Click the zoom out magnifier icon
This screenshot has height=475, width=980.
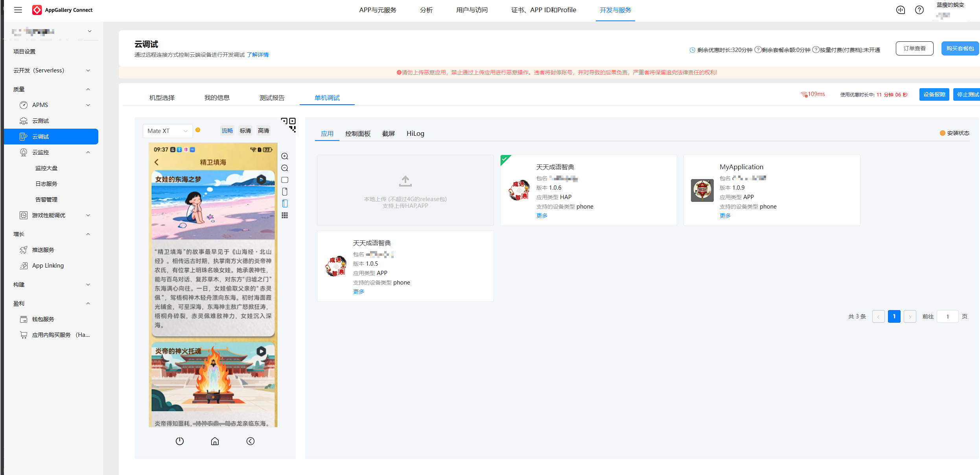pyautogui.click(x=285, y=168)
